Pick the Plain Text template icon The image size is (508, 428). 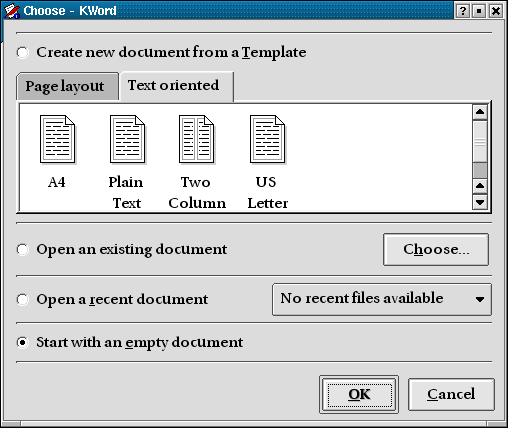click(127, 139)
